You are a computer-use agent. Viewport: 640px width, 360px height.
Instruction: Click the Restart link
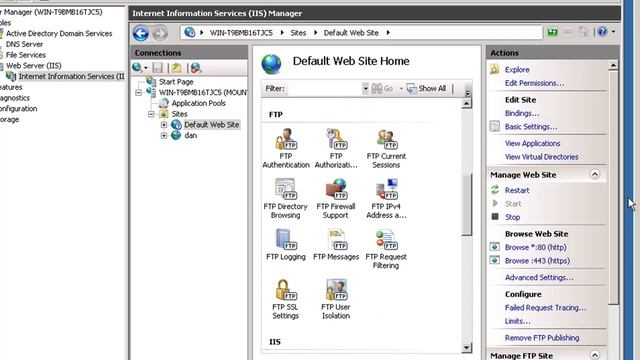pyautogui.click(x=517, y=190)
